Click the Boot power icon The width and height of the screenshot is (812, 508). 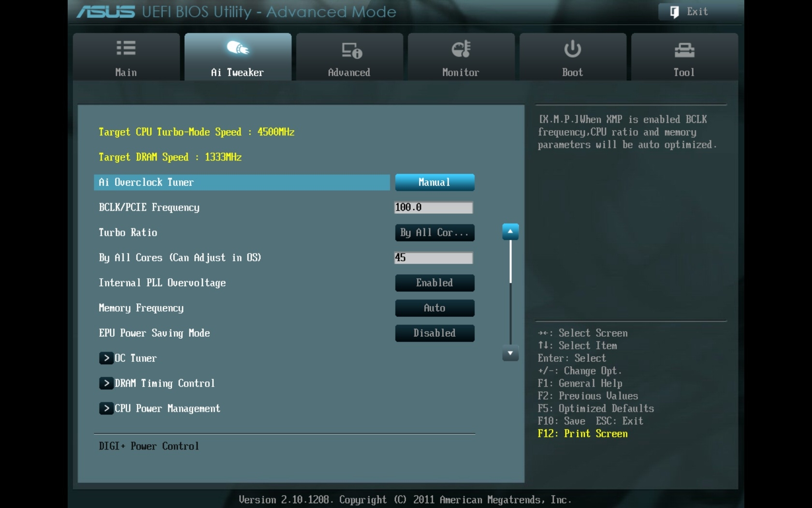coord(573,49)
